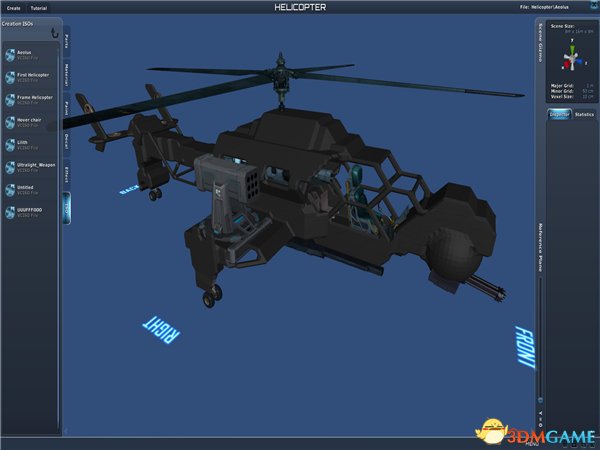Open the Tutorial menu
Viewport: 600px width, 450px height.
pos(38,7)
